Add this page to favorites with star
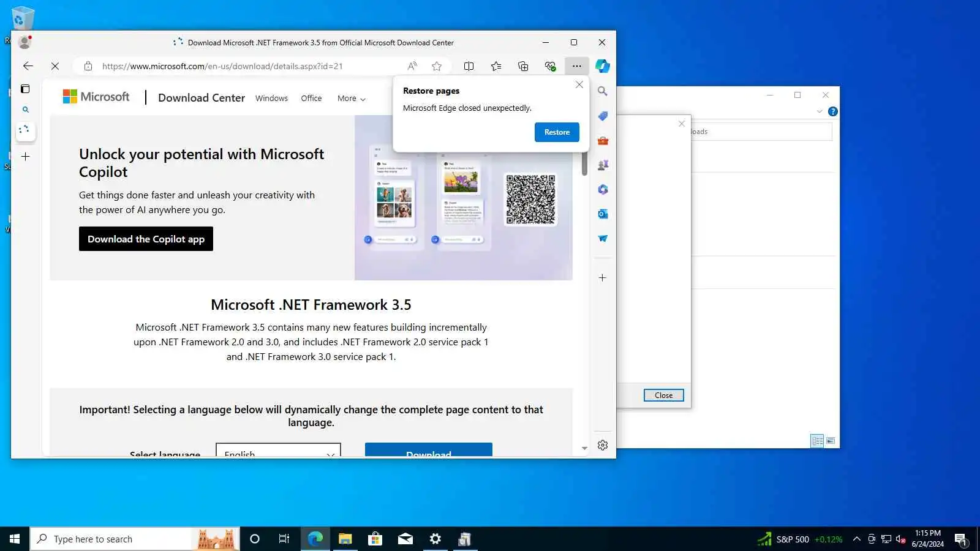Screen dimensions: 980x551 [437, 66]
